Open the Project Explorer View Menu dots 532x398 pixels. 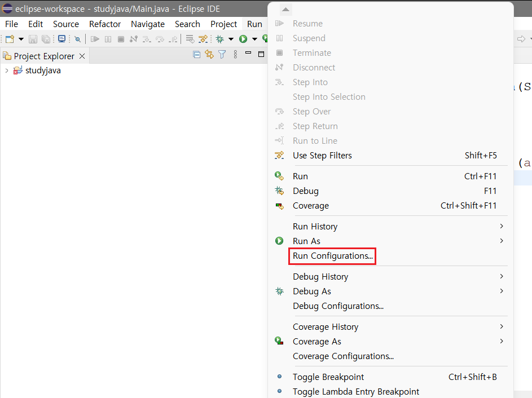pyautogui.click(x=235, y=55)
